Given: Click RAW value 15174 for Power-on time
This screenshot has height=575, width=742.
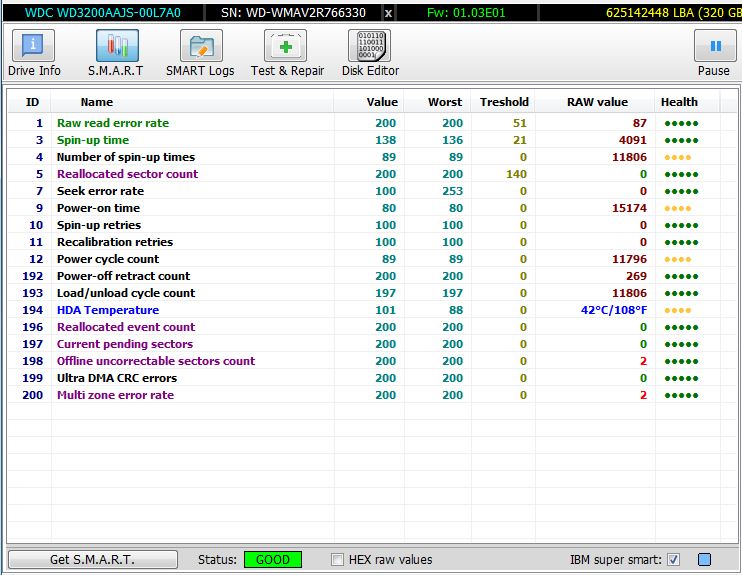Looking at the screenshot, I should 629,208.
